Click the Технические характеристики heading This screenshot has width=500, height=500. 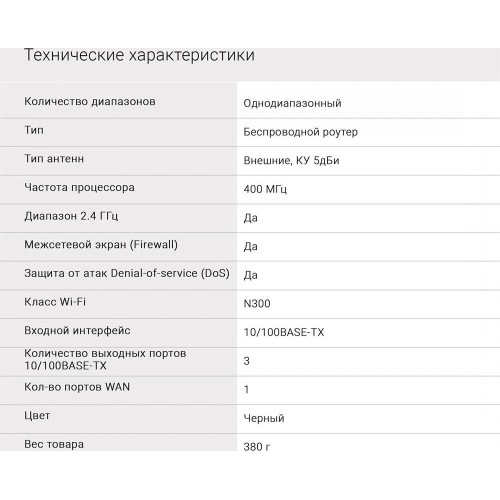click(x=139, y=55)
